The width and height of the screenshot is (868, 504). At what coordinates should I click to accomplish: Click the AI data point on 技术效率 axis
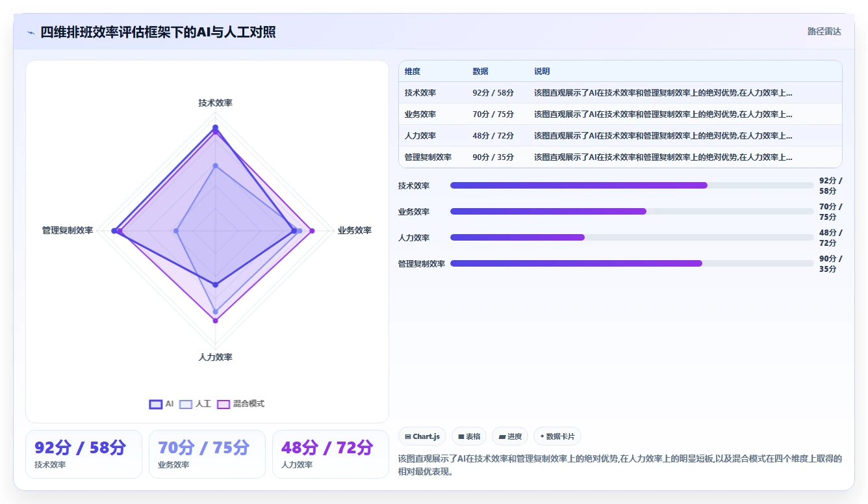[x=216, y=127]
